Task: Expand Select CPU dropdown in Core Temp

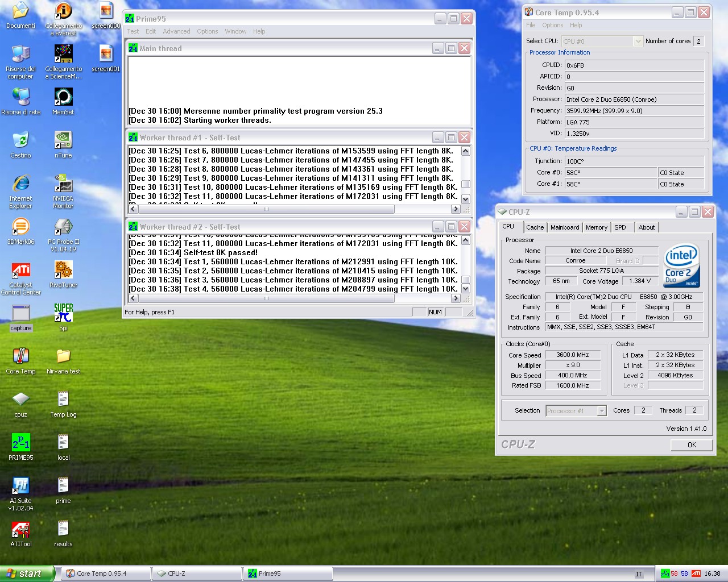Action: click(x=638, y=41)
